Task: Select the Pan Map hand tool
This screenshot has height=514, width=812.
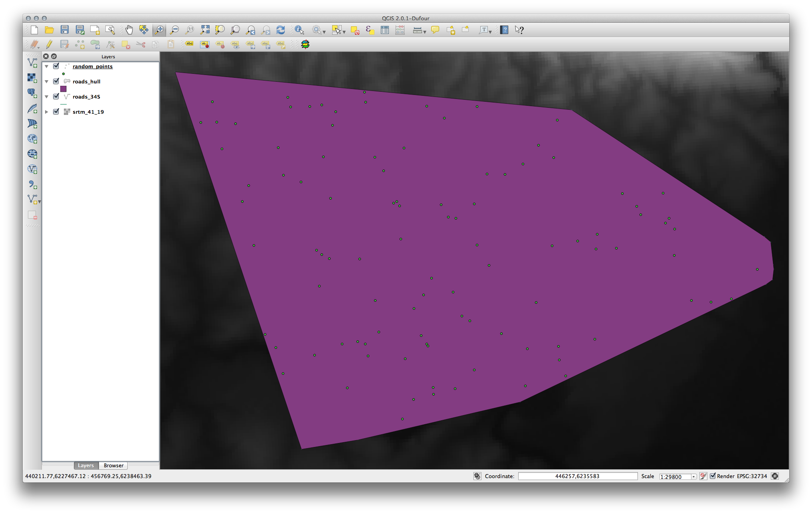Action: 129,30
